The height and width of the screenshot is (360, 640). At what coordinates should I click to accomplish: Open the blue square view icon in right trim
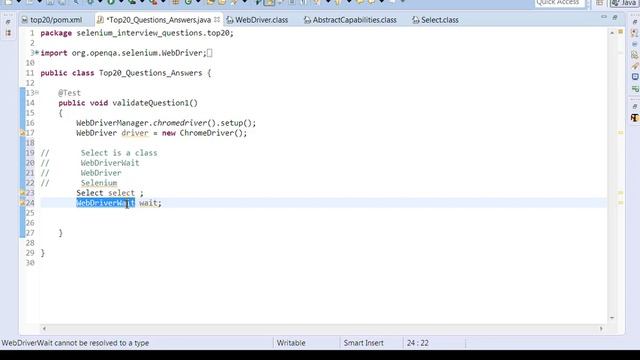(x=634, y=77)
